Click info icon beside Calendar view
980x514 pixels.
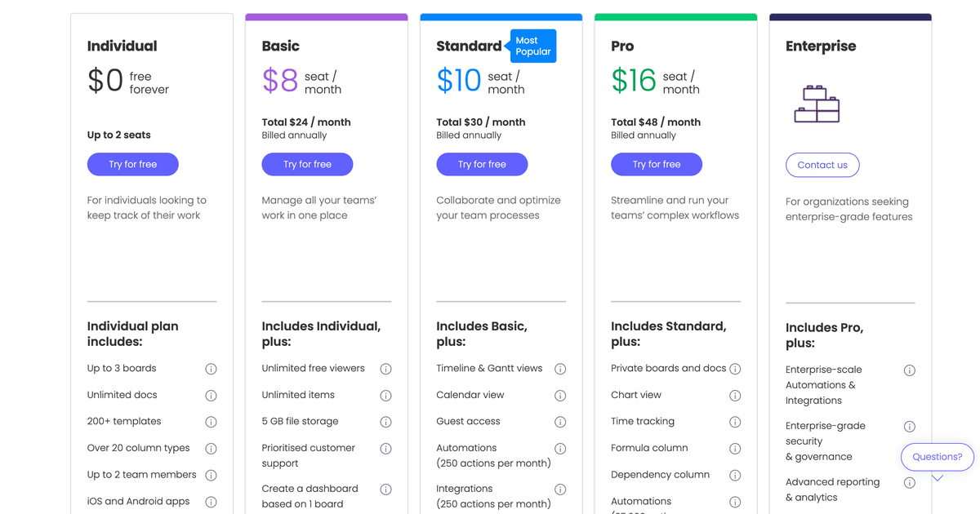click(560, 396)
